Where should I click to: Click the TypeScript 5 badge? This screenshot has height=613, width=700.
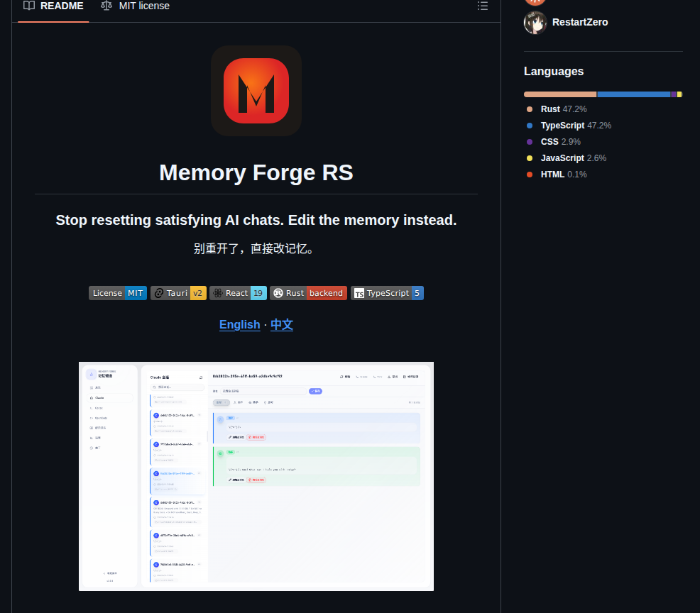[x=387, y=293]
